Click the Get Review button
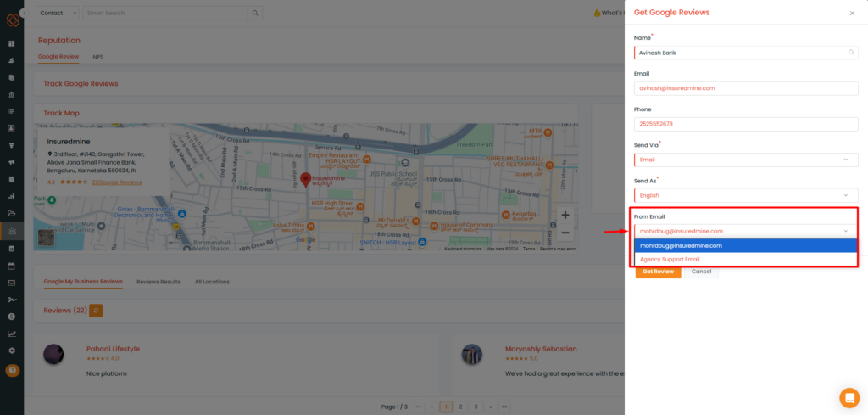The width and height of the screenshot is (868, 415). [x=658, y=272]
